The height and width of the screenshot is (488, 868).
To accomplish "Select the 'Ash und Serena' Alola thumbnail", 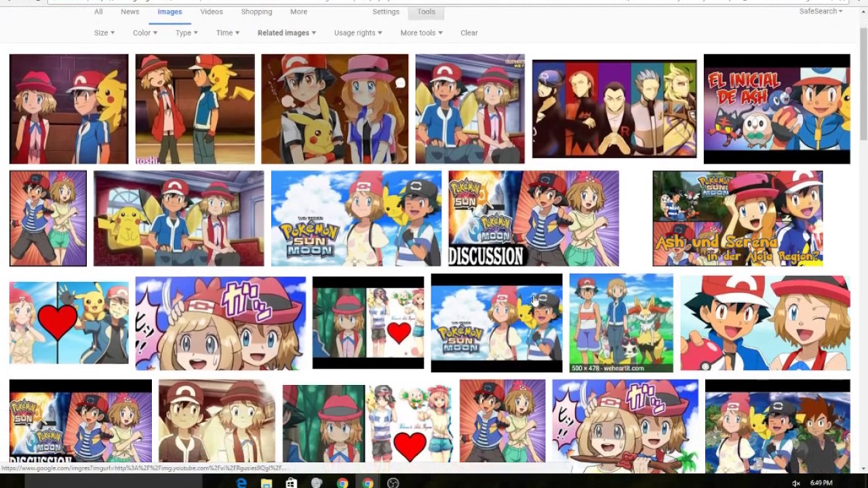I will 738,218.
